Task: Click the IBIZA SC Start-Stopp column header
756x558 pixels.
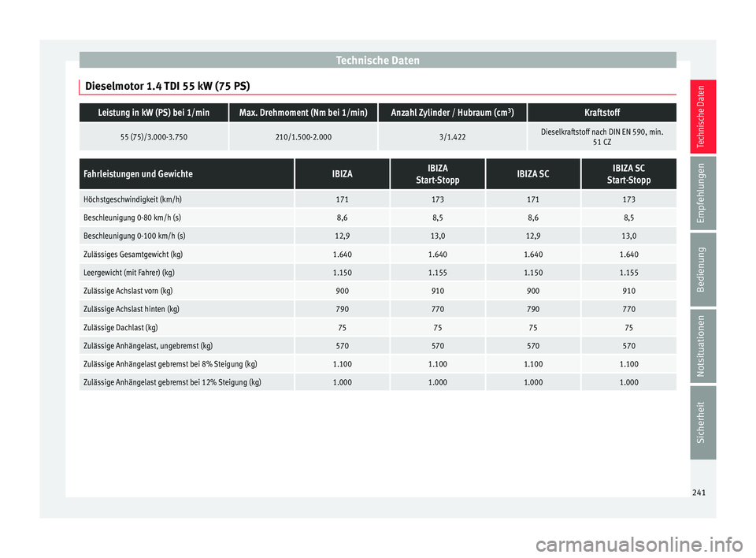Action: [x=628, y=173]
